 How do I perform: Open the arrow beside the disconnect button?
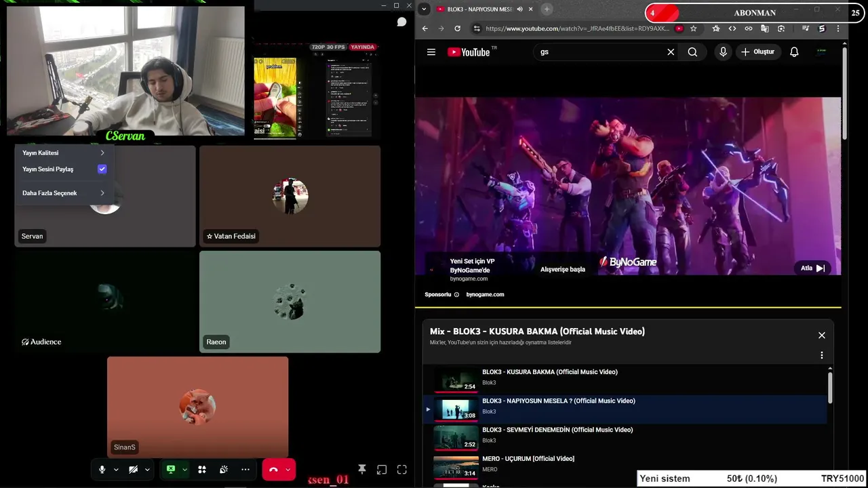point(288,469)
